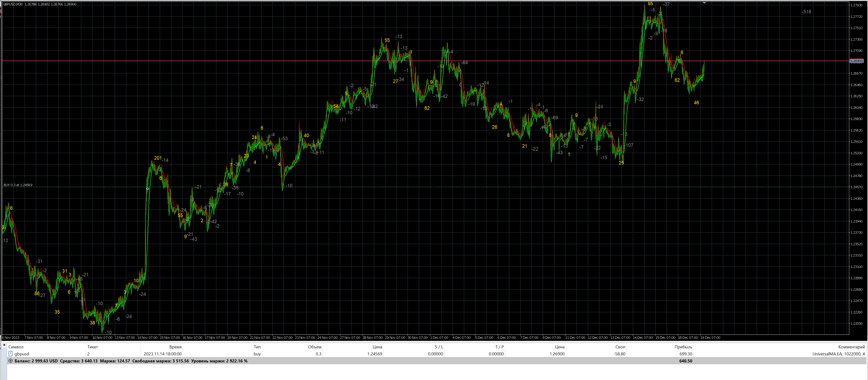Click the gbpusd order document icon
Viewport: 868px width, 380px height.
(11, 354)
